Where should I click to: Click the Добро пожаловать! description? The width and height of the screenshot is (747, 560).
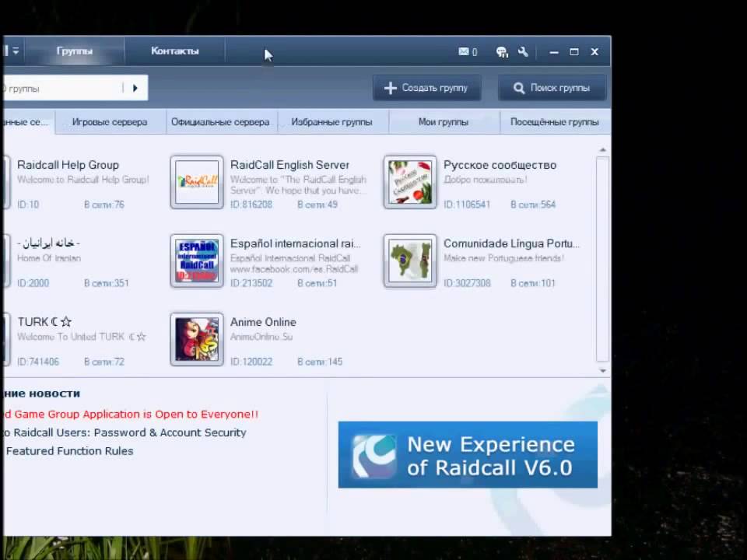coord(486,180)
